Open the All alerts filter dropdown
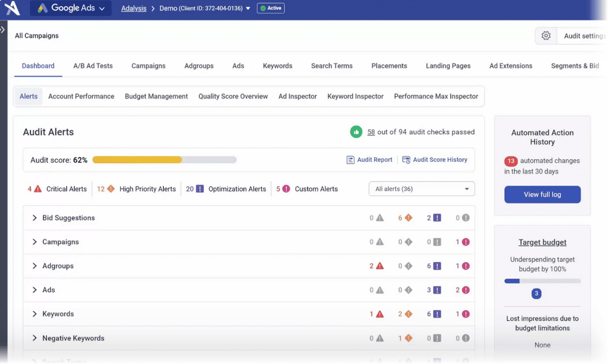The image size is (608, 364). 421,189
